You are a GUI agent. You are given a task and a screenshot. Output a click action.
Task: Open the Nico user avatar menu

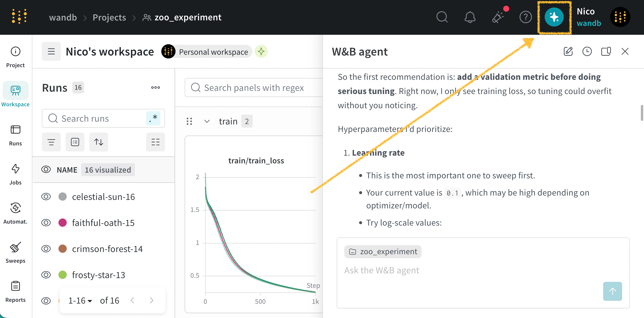pos(620,17)
